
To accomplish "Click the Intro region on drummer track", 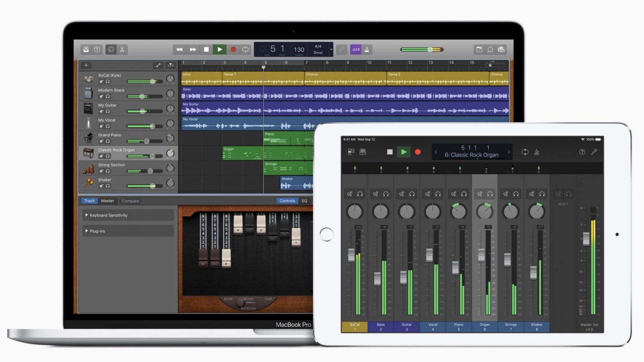I will tap(202, 78).
